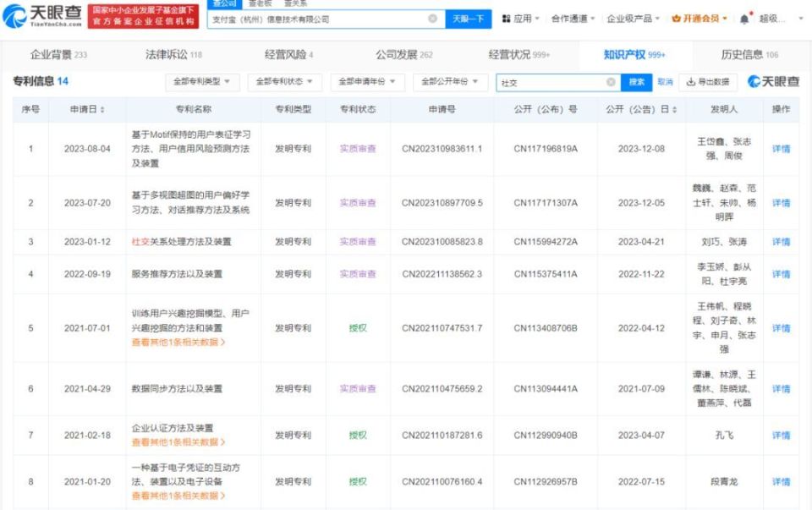Clear company search field with X icon
Image resolution: width=812 pixels, height=510 pixels.
click(x=432, y=19)
